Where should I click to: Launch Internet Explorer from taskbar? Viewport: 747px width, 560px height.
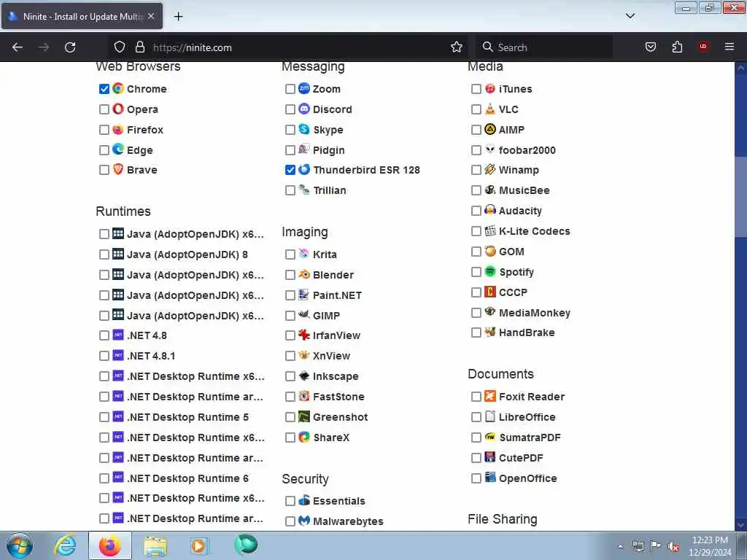(x=66, y=545)
